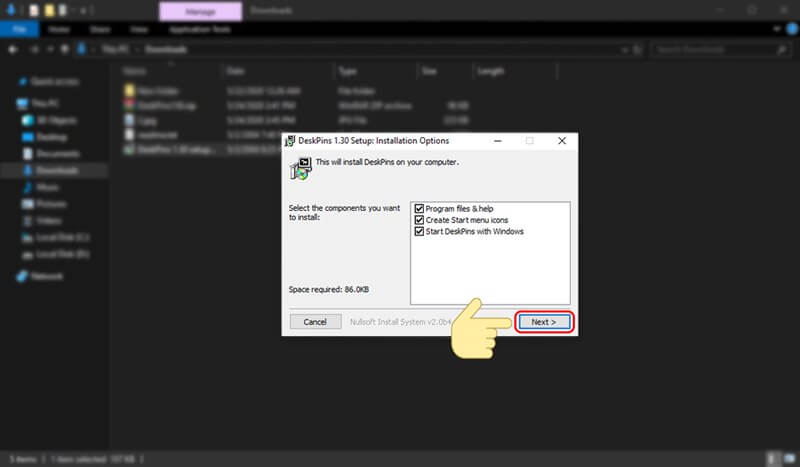
Task: Select the New folder item icon
Action: pyautogui.click(x=130, y=89)
